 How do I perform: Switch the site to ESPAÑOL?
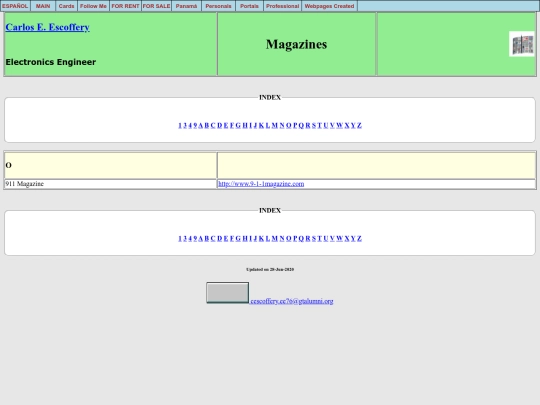tap(15, 6)
